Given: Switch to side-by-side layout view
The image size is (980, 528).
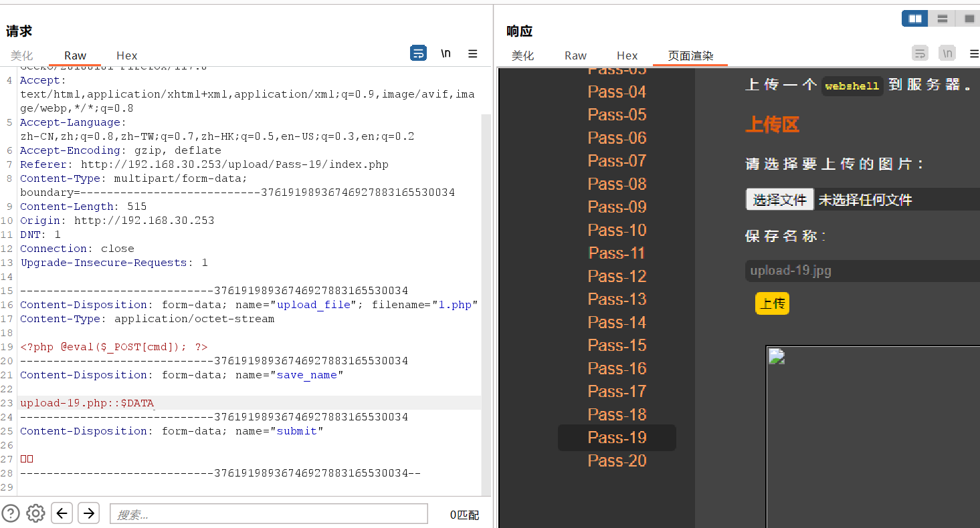Looking at the screenshot, I should click(x=915, y=19).
